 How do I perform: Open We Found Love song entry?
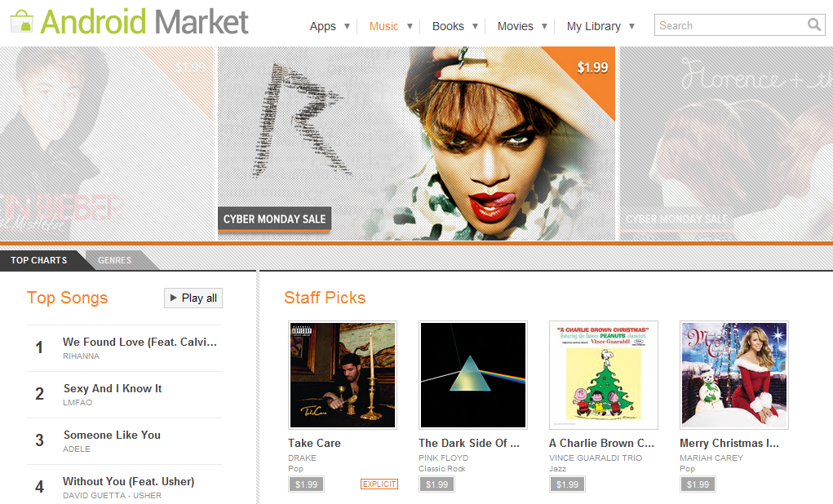click(125, 348)
